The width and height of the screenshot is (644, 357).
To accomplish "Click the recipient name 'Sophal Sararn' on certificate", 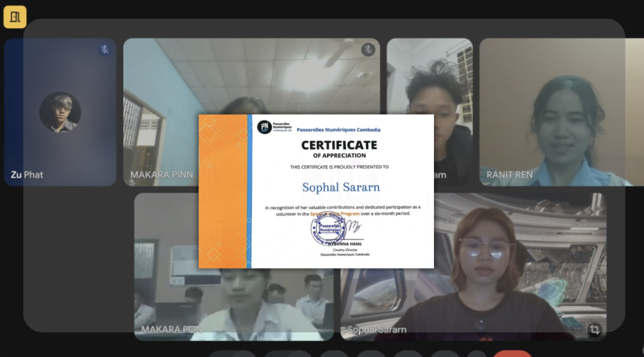I will [341, 188].
